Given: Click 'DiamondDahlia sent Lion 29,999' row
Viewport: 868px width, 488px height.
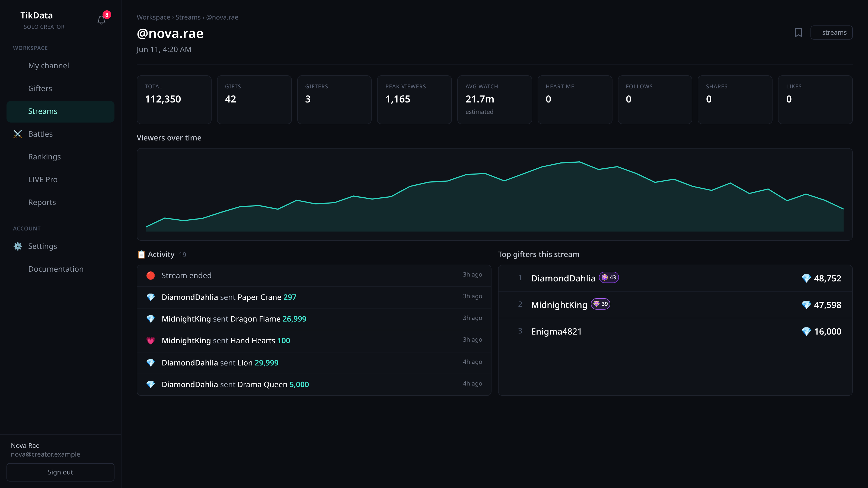Looking at the screenshot, I should pyautogui.click(x=314, y=363).
